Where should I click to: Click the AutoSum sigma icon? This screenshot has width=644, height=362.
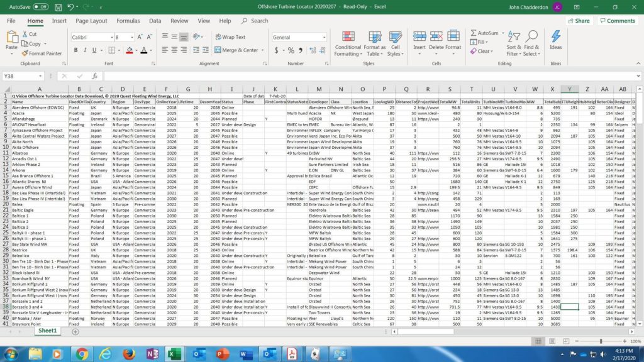tap(474, 33)
